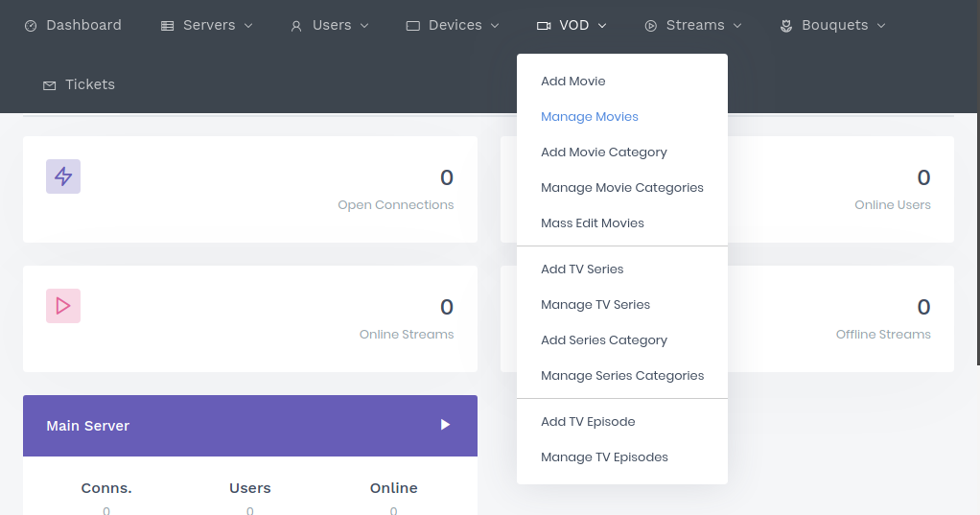Click the Bouquets flower icon
This screenshot has height=515, width=980.
786,26
